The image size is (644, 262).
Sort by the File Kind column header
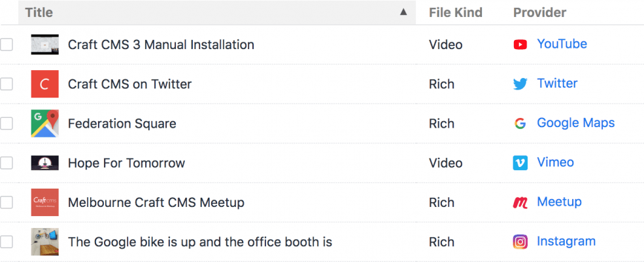pyautogui.click(x=455, y=12)
